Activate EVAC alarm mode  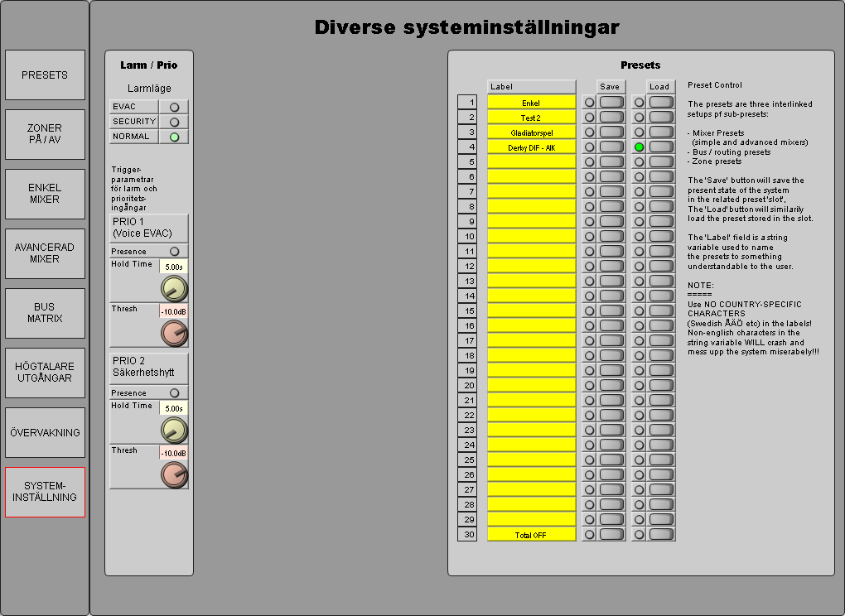[x=174, y=107]
